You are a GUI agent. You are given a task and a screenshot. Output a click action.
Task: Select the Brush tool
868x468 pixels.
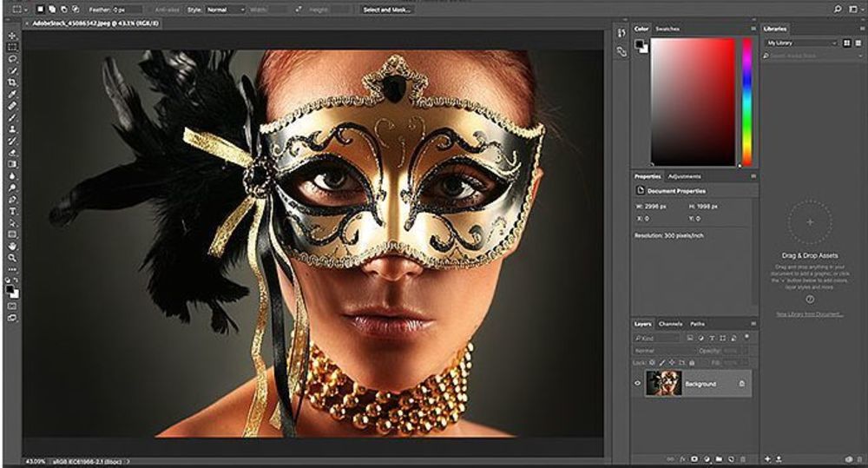pos(12,117)
